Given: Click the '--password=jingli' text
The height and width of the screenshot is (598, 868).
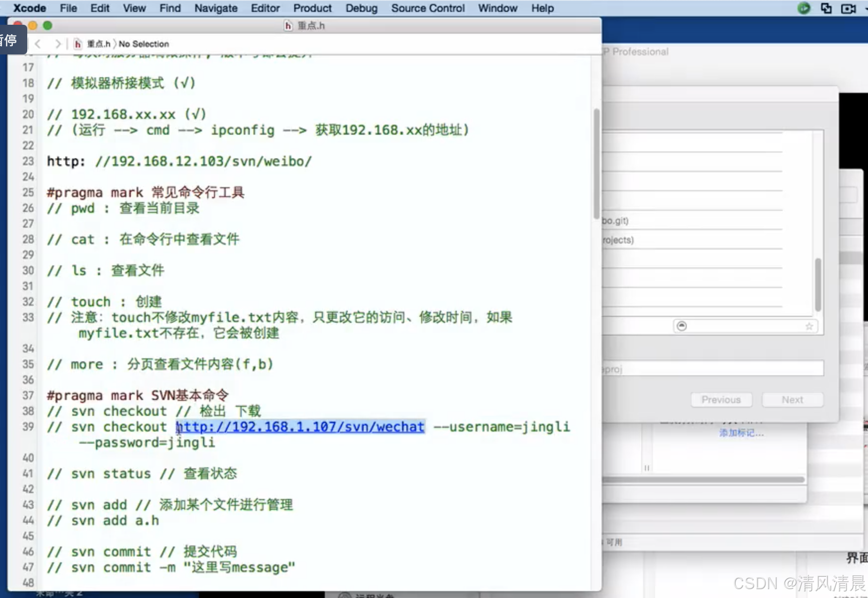Looking at the screenshot, I should pos(147,442).
